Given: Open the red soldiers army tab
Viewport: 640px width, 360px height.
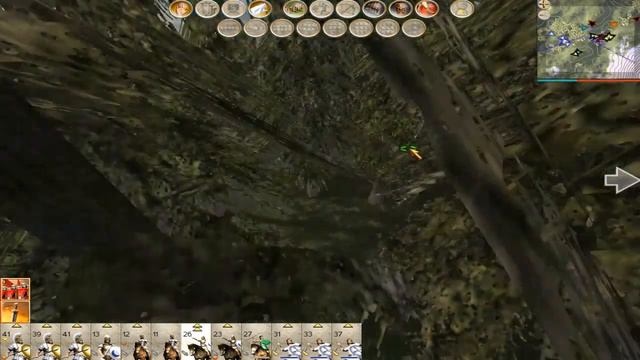Looking at the screenshot, I should click(x=15, y=289).
